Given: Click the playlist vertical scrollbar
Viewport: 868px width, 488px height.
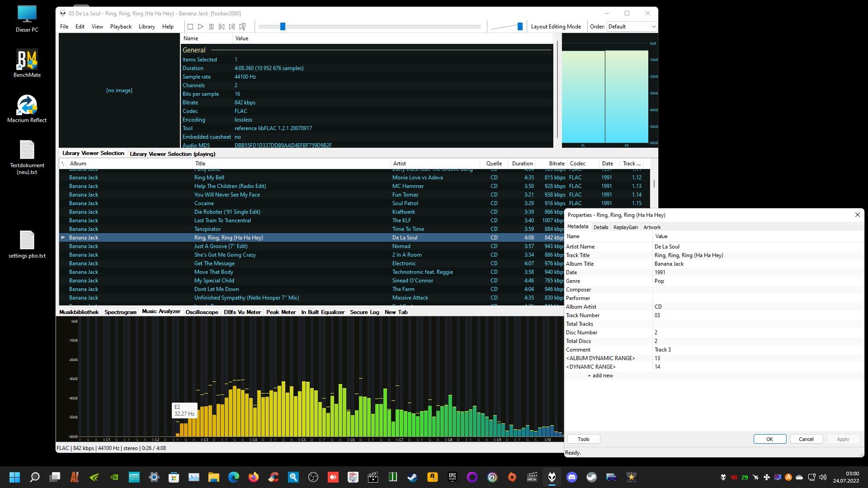Looking at the screenshot, I should click(x=654, y=184).
